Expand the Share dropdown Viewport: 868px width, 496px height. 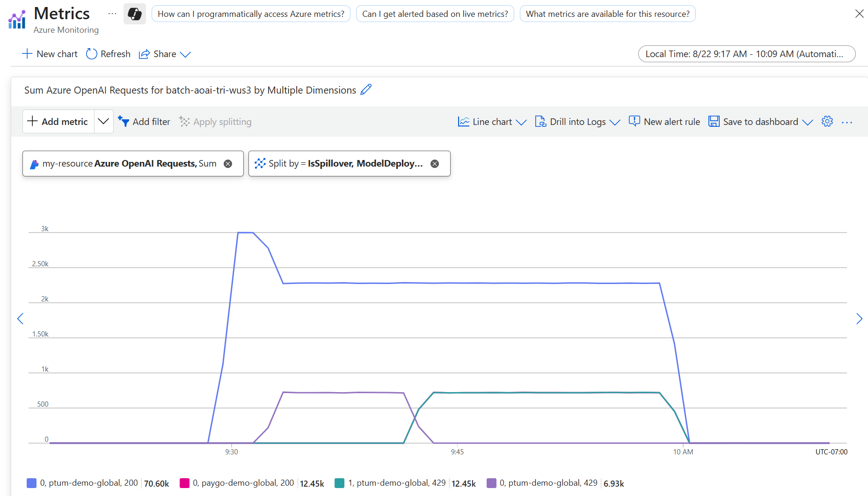tap(186, 54)
